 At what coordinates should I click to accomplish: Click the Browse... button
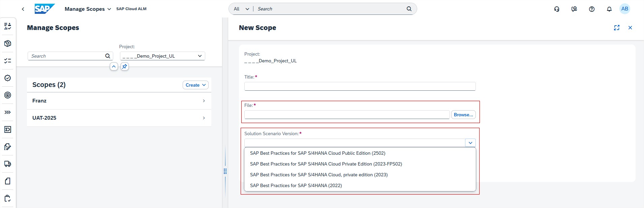463,115
